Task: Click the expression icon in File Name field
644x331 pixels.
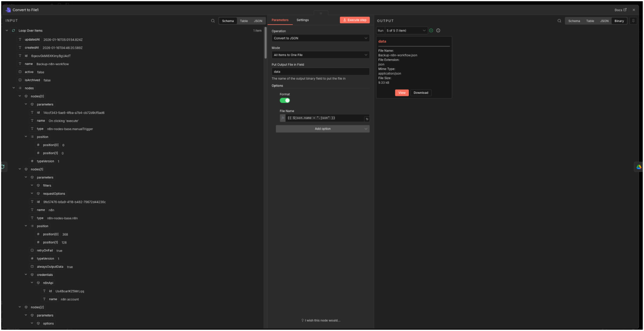Action: pyautogui.click(x=283, y=118)
